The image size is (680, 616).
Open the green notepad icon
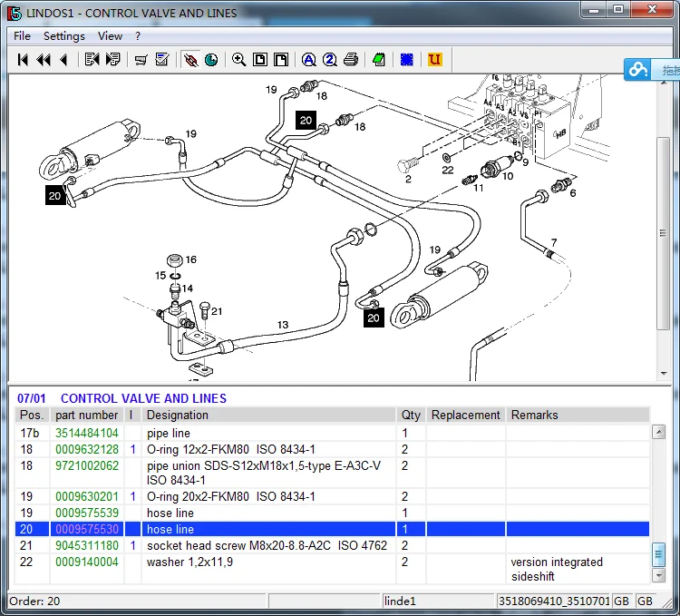click(379, 60)
